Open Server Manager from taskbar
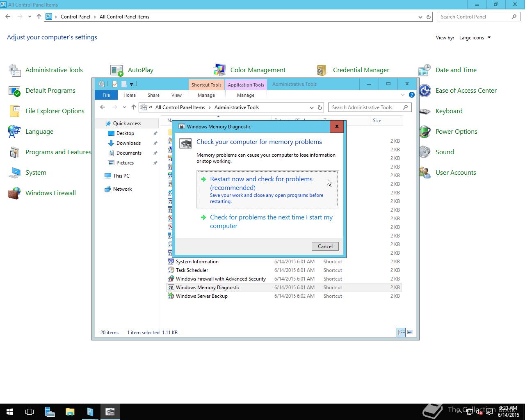525x420 pixels. click(50, 412)
